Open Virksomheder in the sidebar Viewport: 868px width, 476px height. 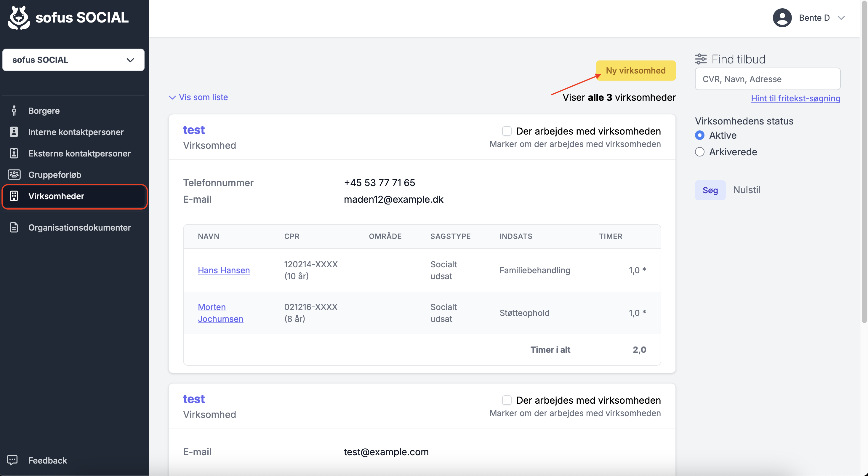point(74,196)
